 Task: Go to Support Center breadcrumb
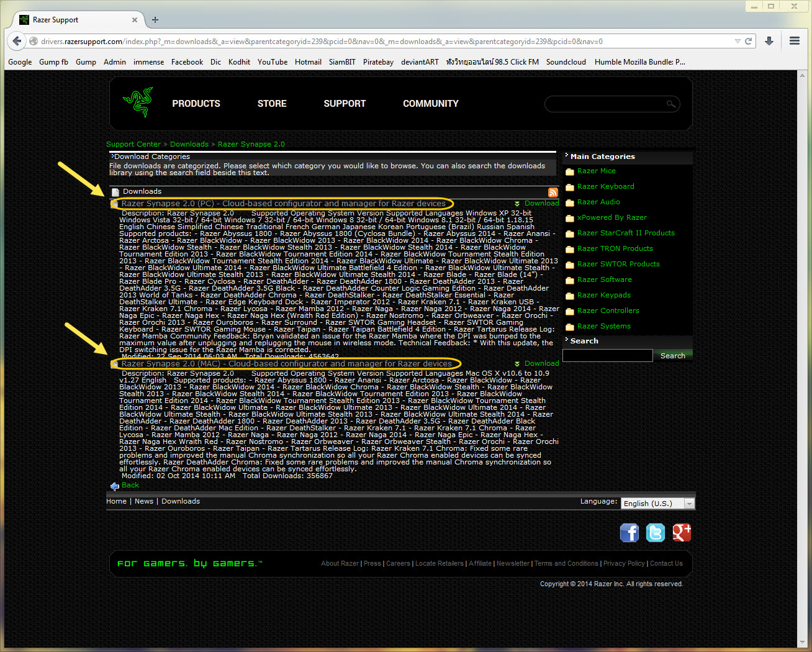coord(133,144)
